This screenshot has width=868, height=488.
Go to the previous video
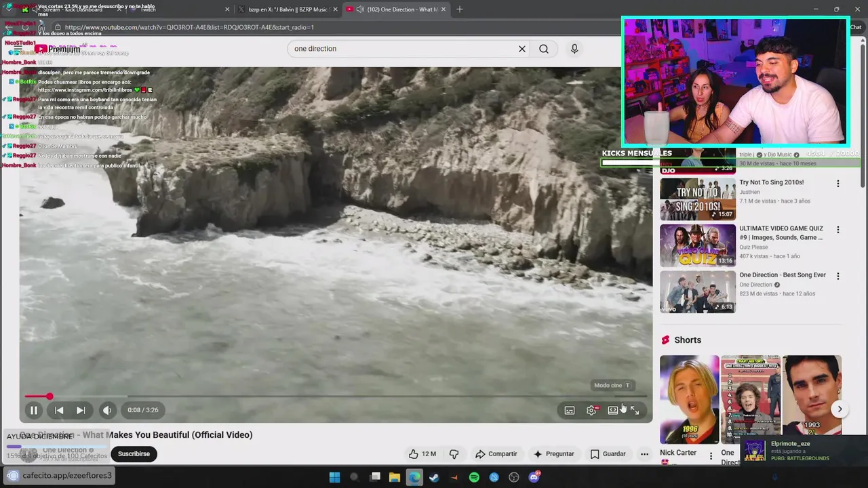point(59,410)
